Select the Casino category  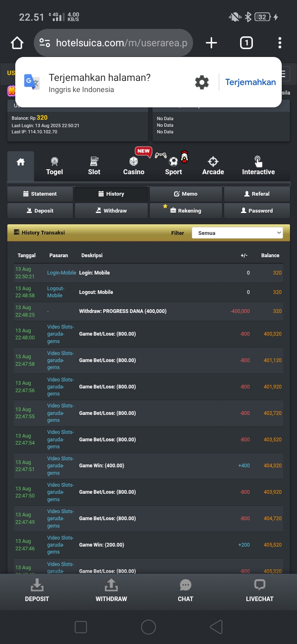[x=134, y=166]
